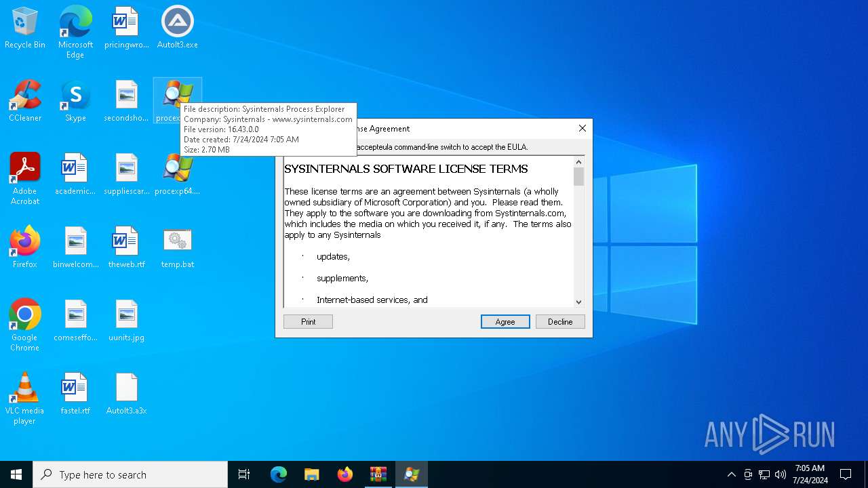Open the taskbar clock showing 7:05 AM
Viewport: 868px width, 488px height.
(x=810, y=474)
